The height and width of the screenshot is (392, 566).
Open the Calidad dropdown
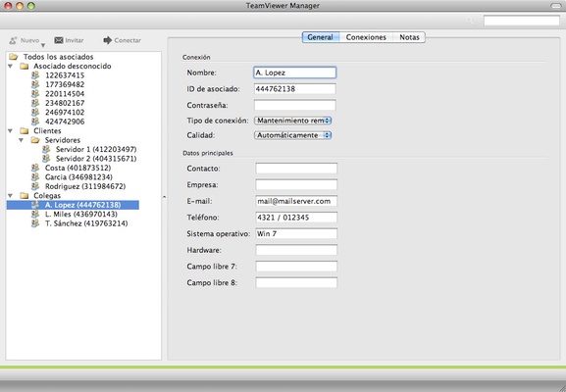tap(292, 135)
